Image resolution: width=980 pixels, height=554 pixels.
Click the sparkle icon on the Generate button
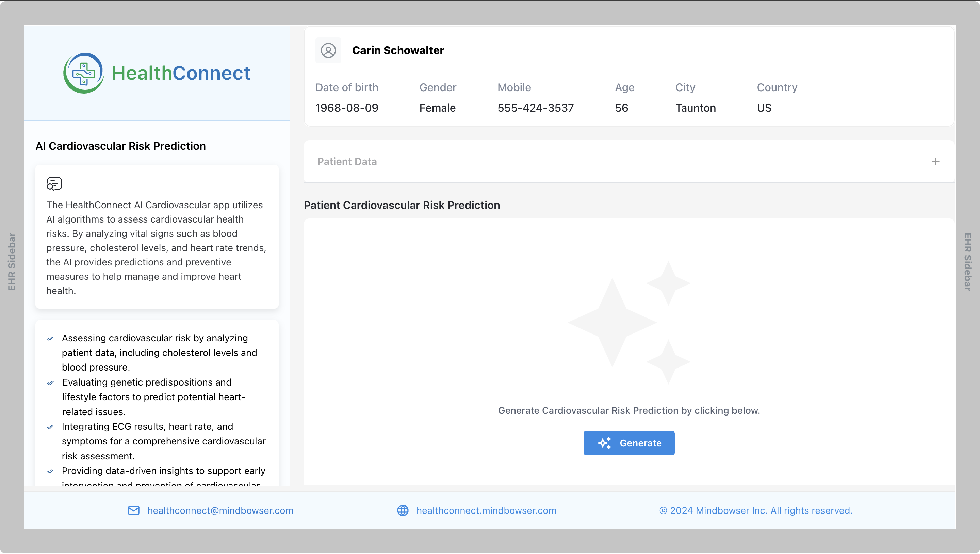pyautogui.click(x=604, y=443)
